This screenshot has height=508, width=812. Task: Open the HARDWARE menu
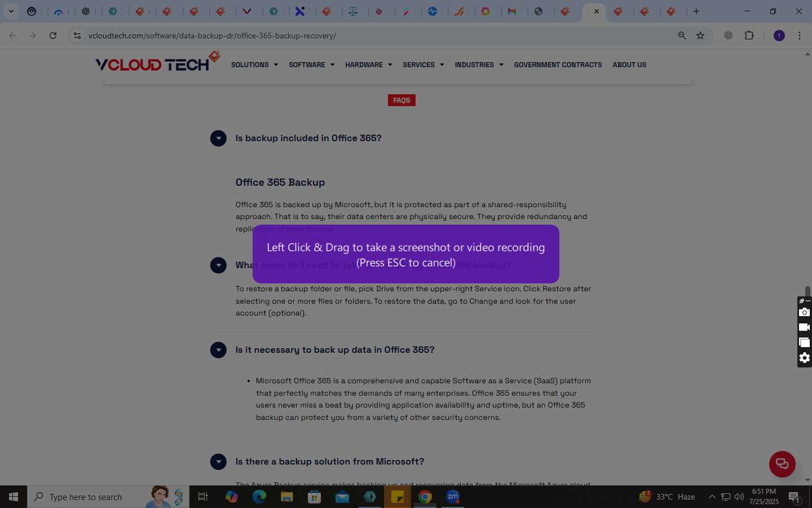368,65
